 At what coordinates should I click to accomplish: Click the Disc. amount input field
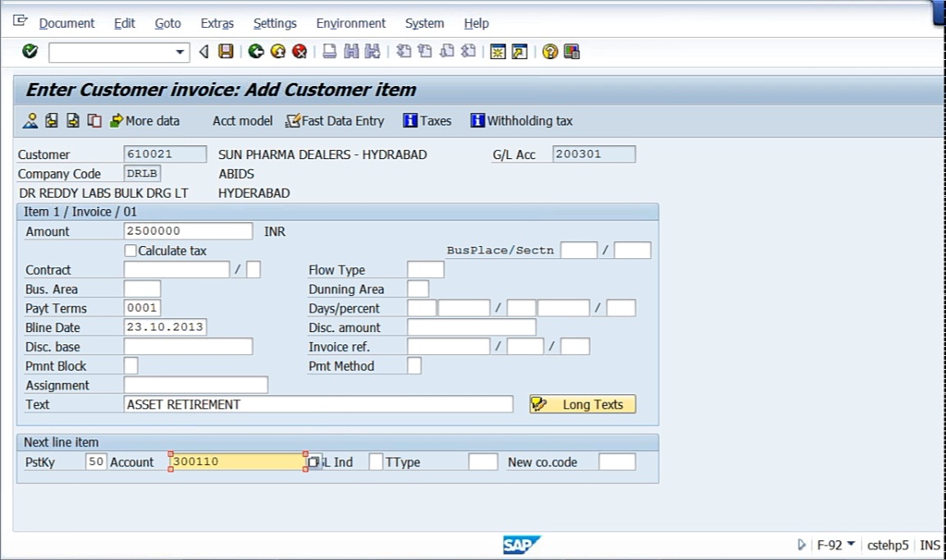(x=472, y=327)
